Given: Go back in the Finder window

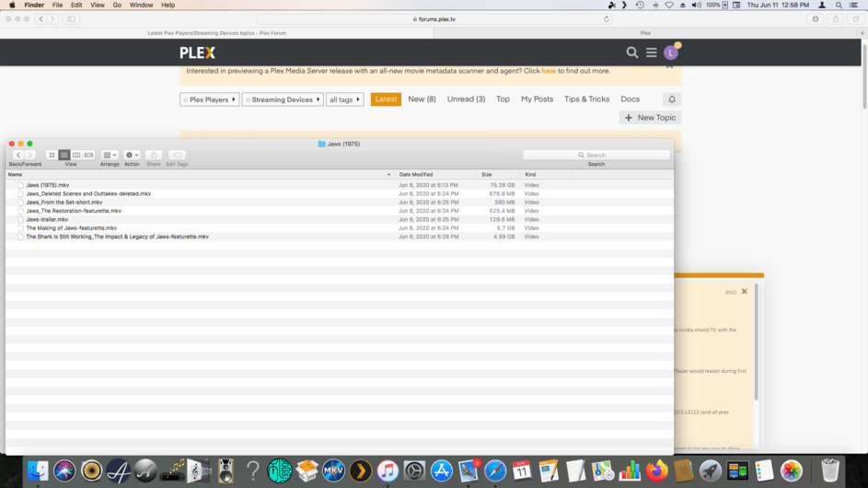Looking at the screenshot, I should pos(18,155).
